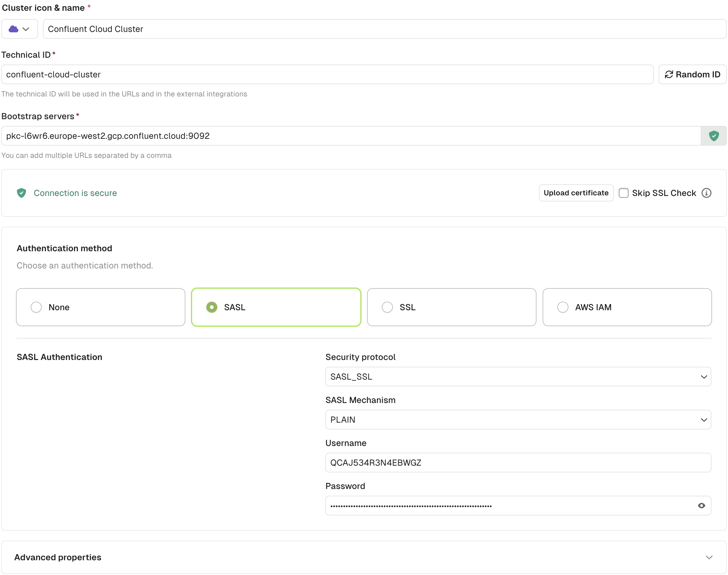Screen dimensions: 728x575
Task: Show the password with the eye icon
Action: pyautogui.click(x=701, y=506)
